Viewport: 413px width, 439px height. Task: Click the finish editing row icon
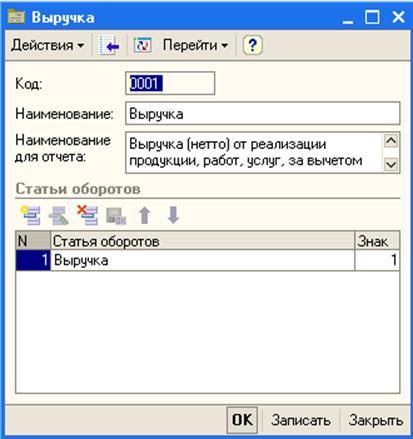116,215
